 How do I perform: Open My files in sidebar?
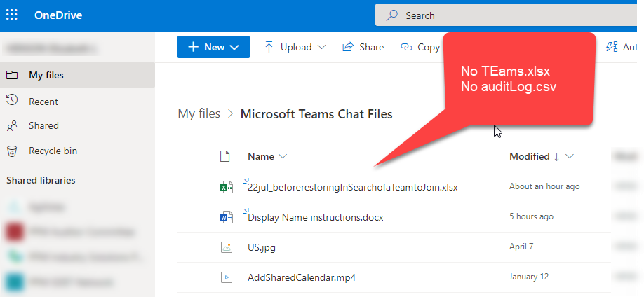pyautogui.click(x=77, y=75)
